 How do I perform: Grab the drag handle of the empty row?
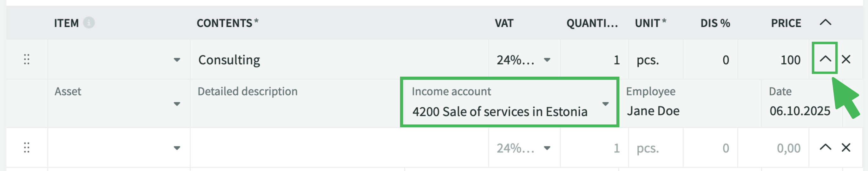(x=27, y=148)
